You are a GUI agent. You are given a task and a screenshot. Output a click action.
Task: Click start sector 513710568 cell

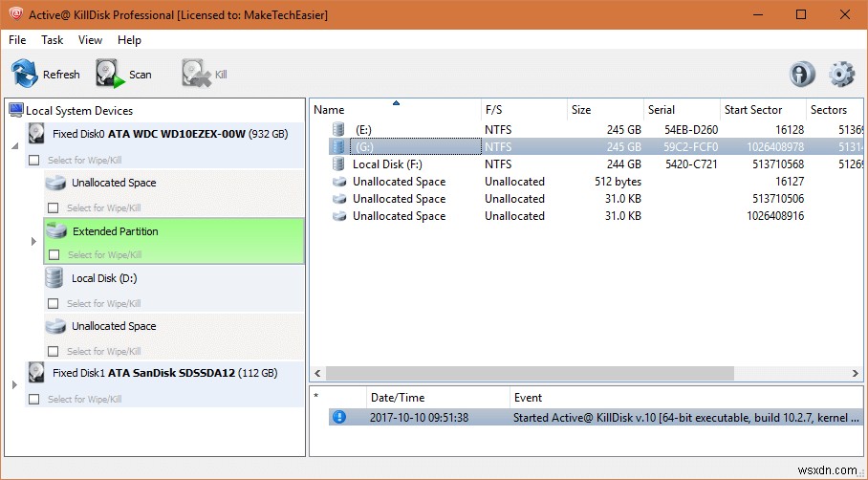point(778,164)
